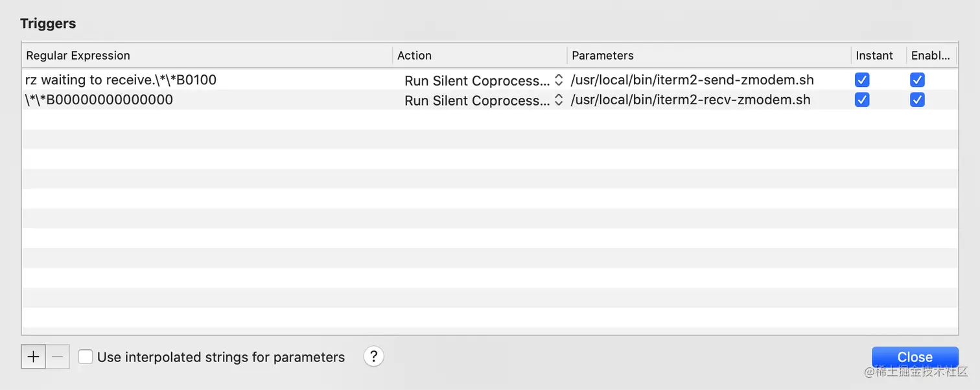Viewport: 980px width, 390px height.
Task: Enable interpolated strings for parameters
Action: pyautogui.click(x=85, y=356)
